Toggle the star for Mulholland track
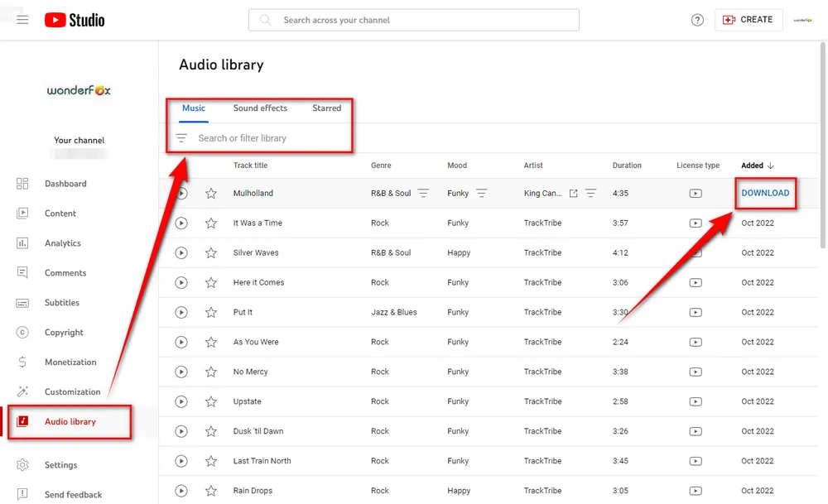 (211, 194)
